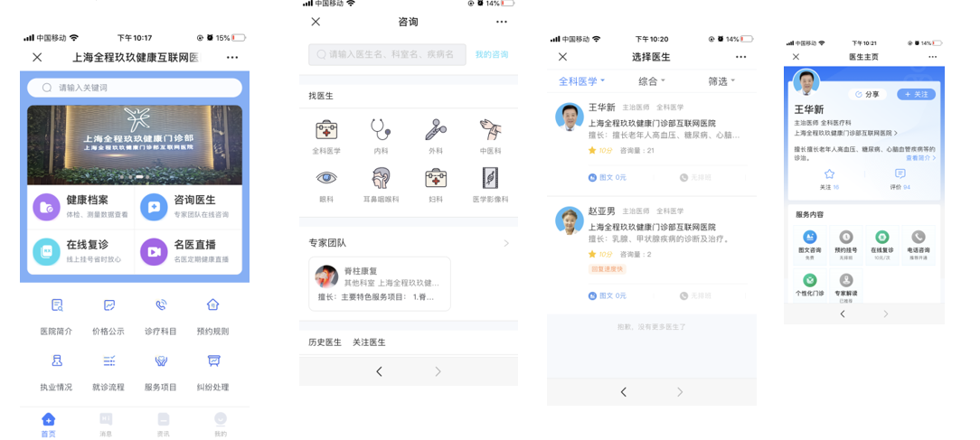
Task: Select the 全科医学 department icon
Action: click(326, 129)
